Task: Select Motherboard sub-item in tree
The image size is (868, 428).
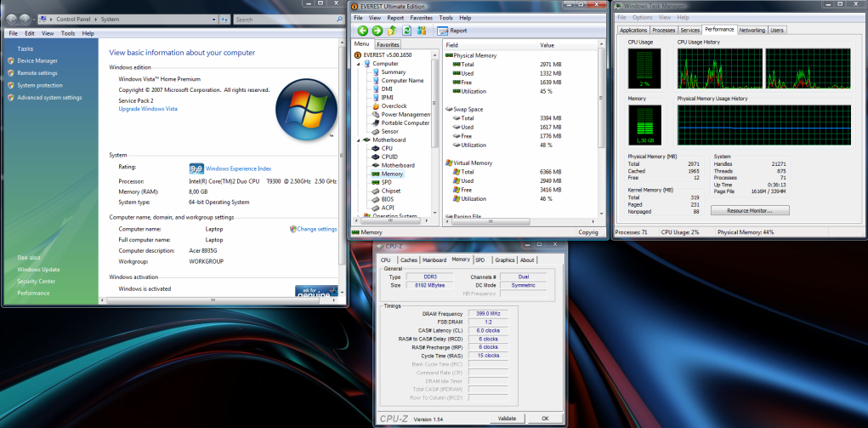Action: tap(398, 165)
